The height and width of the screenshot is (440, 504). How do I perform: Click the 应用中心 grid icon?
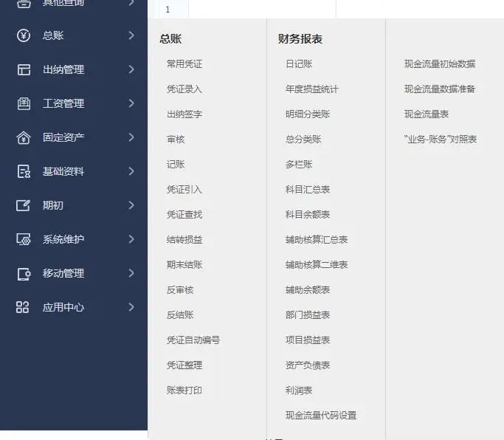[x=22, y=307]
